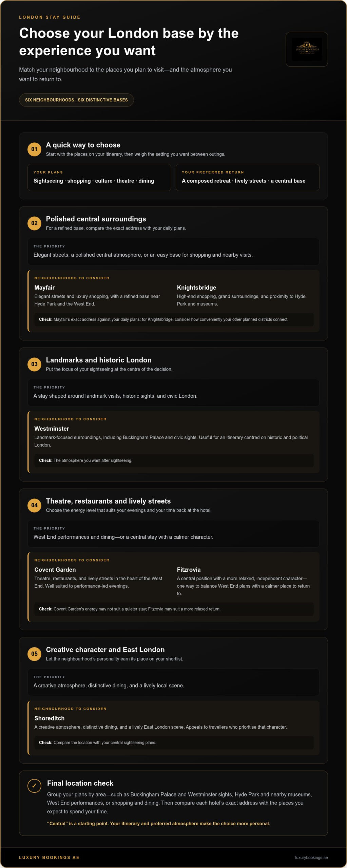The height and width of the screenshot is (868, 347).
Task: Click the Your Preferred Return card
Action: (247, 177)
